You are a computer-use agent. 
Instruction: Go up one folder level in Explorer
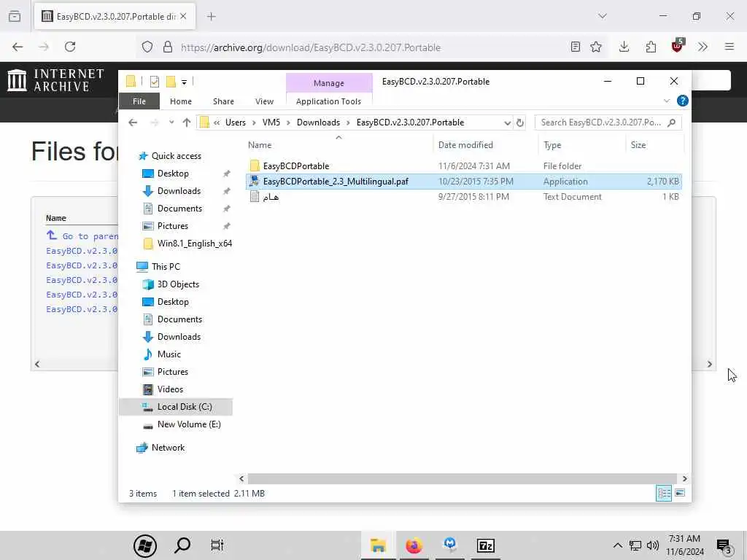point(187,122)
